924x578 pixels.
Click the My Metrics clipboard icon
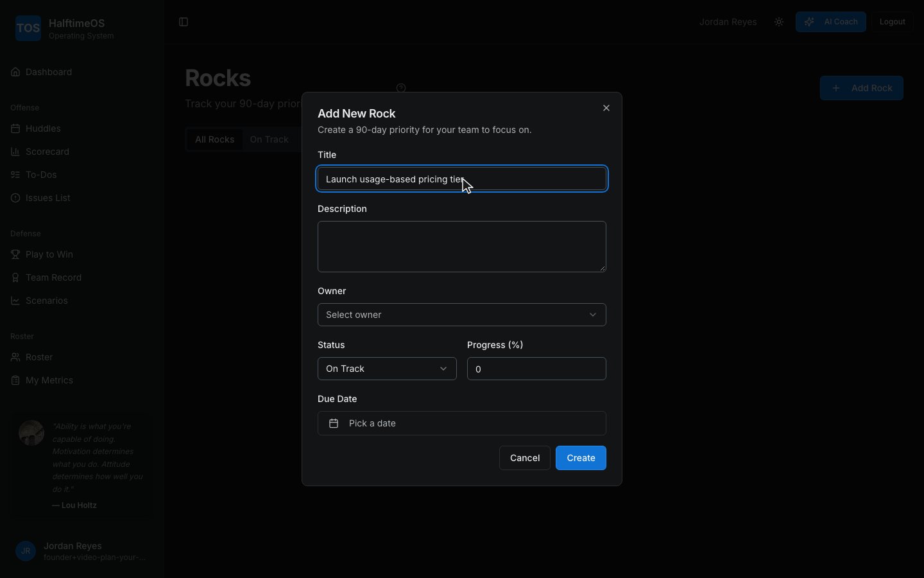15,380
